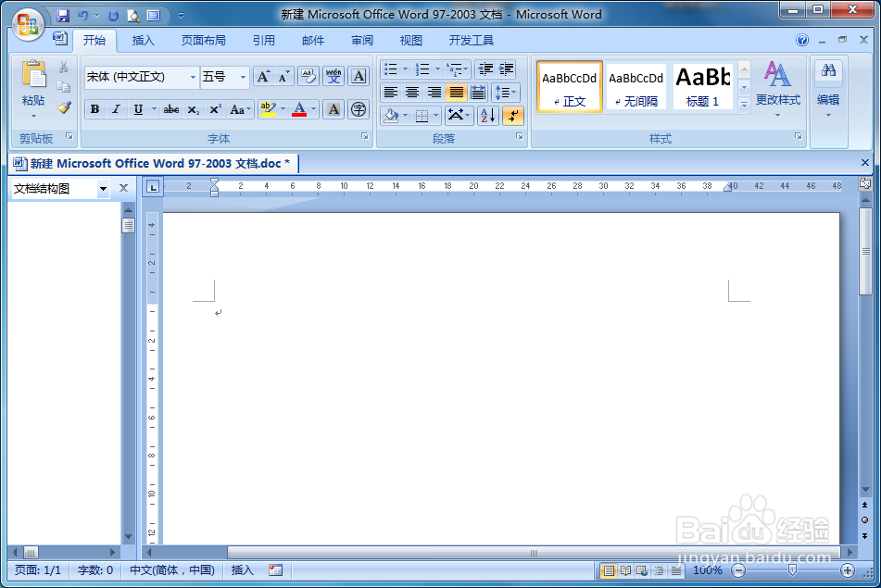Open the Find binoculars editing icon
The width and height of the screenshot is (881, 588).
pyautogui.click(x=829, y=71)
